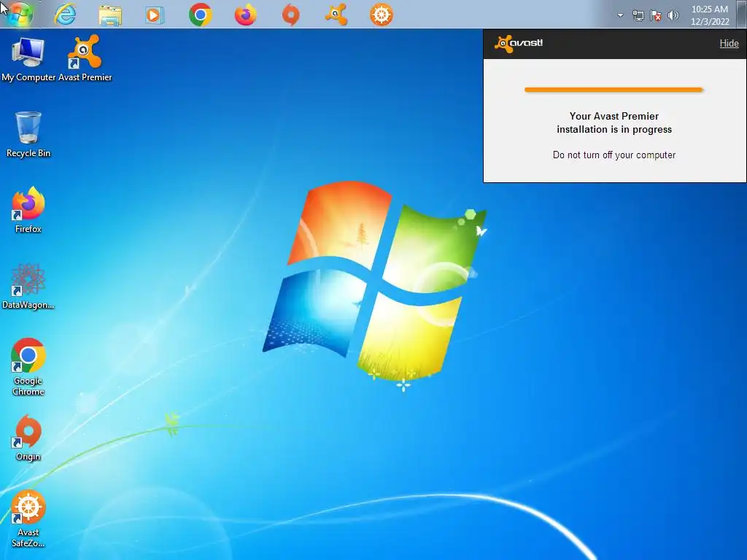Launch Google Chrome from the taskbar

point(200,15)
